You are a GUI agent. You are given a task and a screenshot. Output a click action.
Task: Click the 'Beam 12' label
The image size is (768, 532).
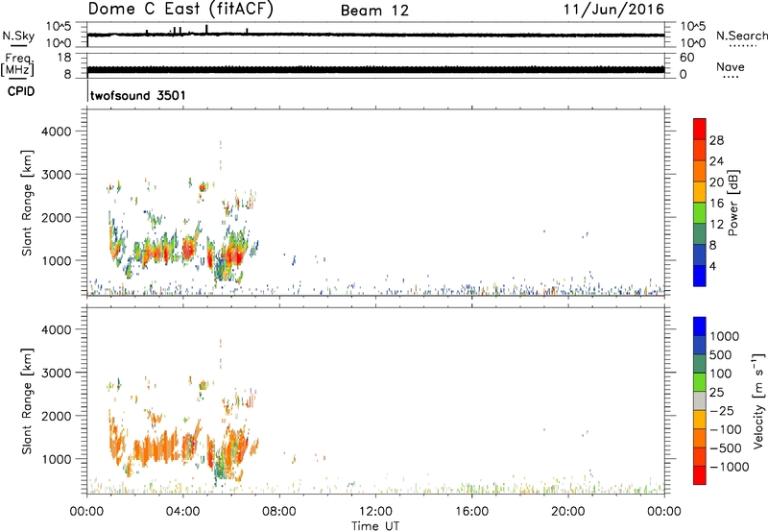point(374,11)
